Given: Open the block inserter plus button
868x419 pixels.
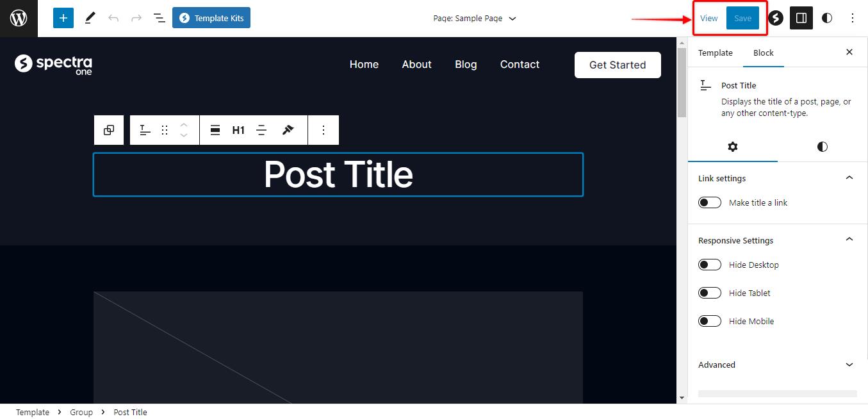Looking at the screenshot, I should point(63,18).
